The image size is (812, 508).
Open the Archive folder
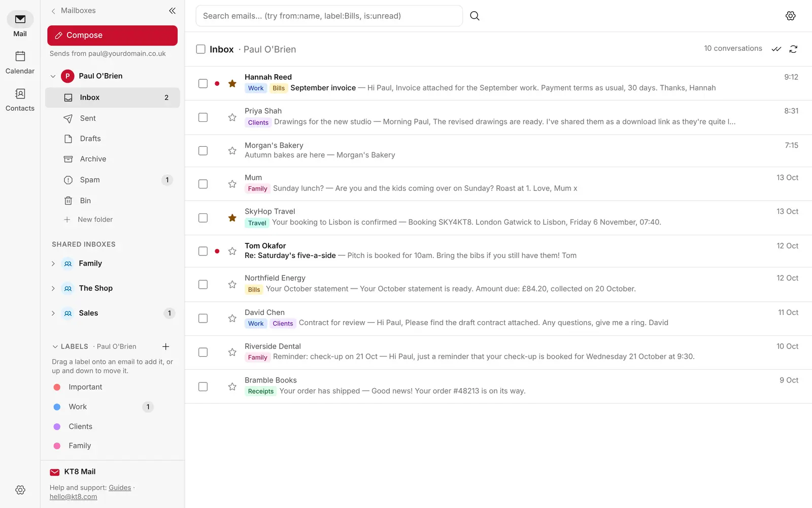point(113,159)
